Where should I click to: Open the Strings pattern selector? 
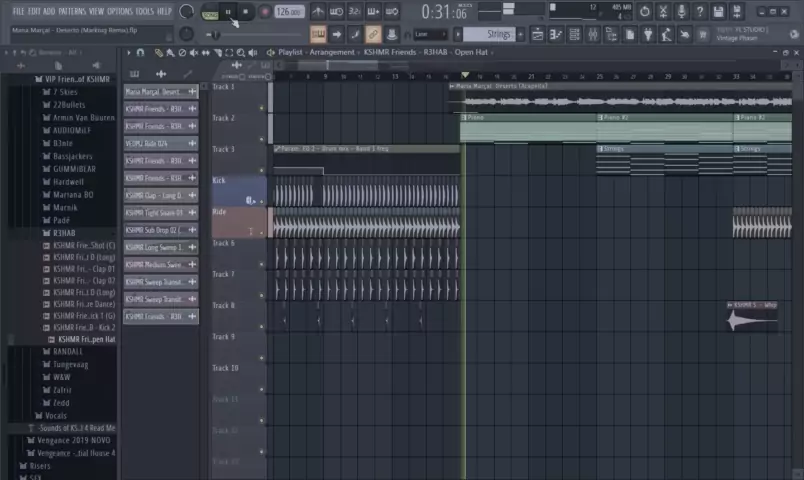(x=490, y=34)
